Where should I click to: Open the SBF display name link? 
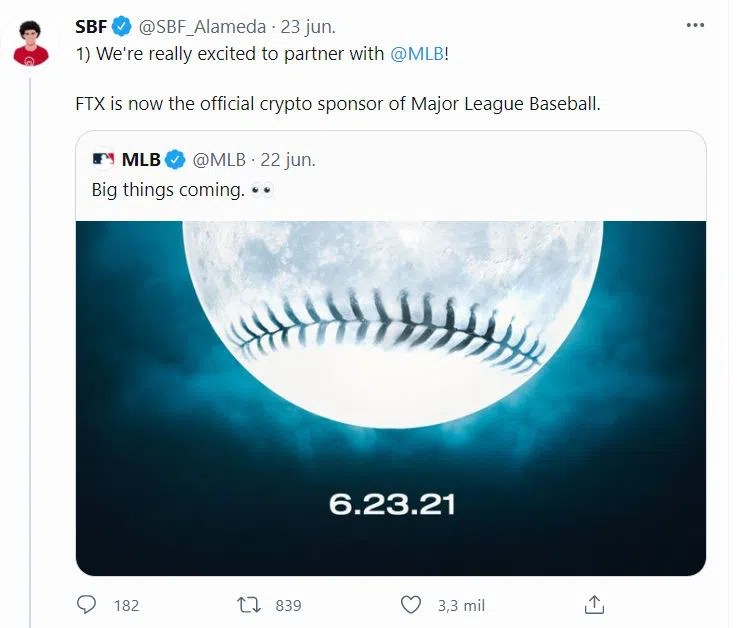92,25
